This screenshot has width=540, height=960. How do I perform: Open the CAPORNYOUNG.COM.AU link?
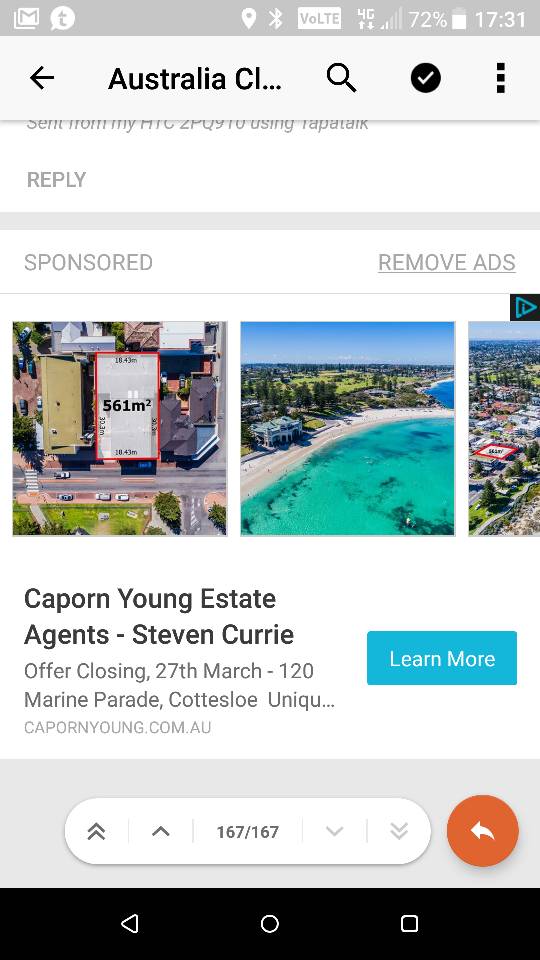(x=118, y=728)
